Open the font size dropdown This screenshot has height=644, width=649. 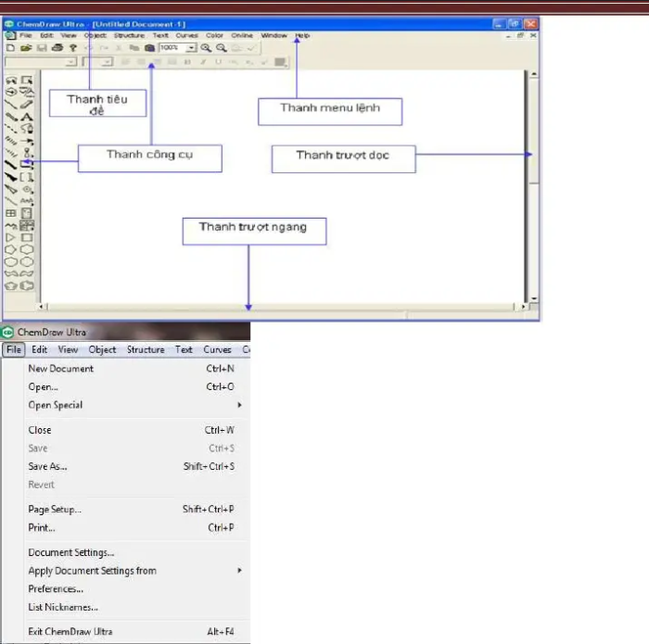[x=108, y=62]
